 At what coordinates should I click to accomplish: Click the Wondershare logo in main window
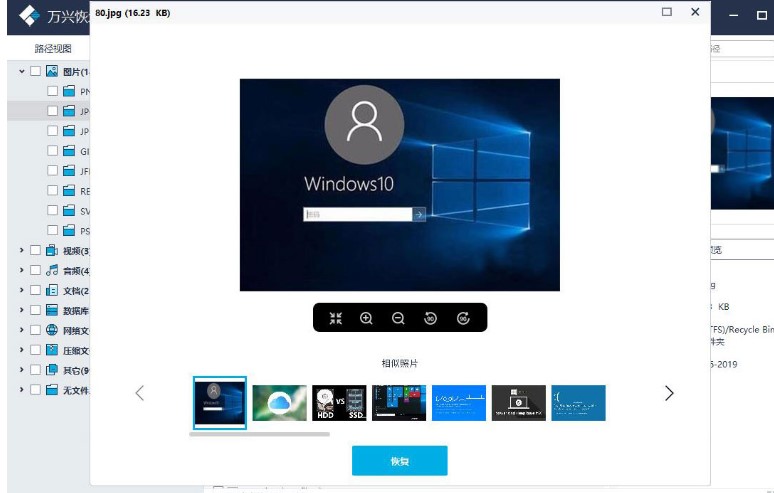coord(29,16)
